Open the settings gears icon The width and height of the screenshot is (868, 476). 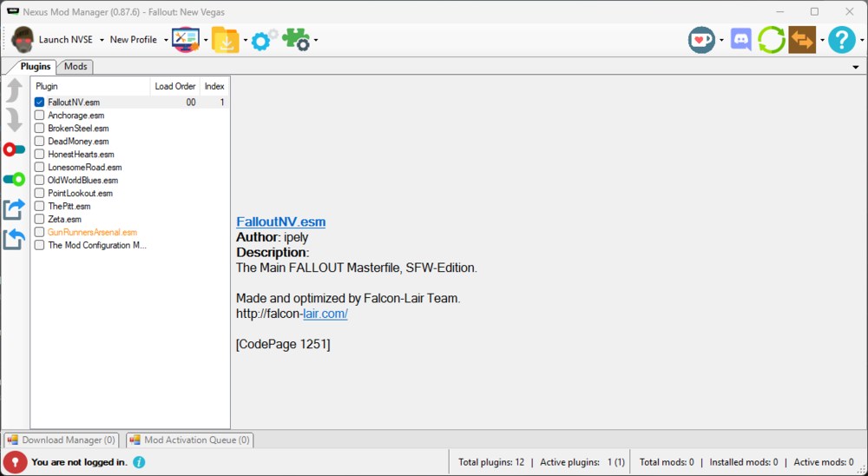pyautogui.click(x=264, y=40)
